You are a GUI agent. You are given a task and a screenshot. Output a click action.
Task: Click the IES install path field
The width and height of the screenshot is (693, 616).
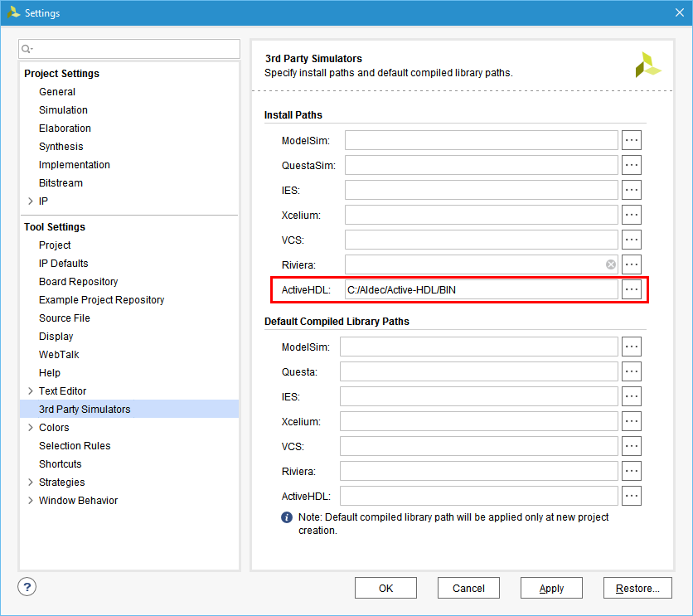[x=482, y=190]
